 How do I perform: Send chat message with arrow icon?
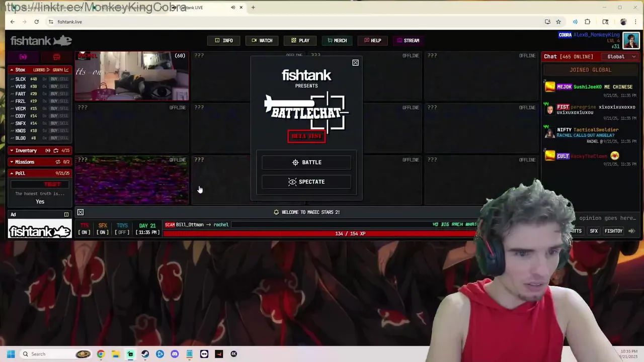pyautogui.click(x=632, y=231)
